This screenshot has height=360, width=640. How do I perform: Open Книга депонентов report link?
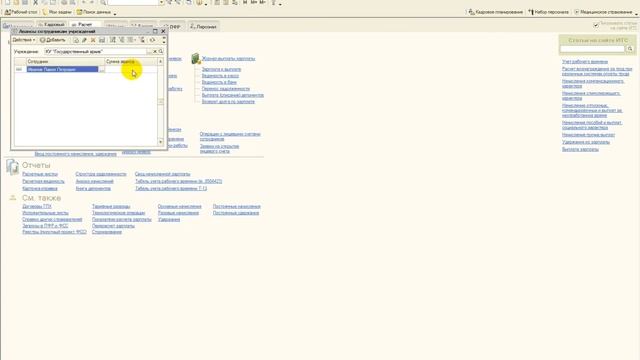point(93,189)
